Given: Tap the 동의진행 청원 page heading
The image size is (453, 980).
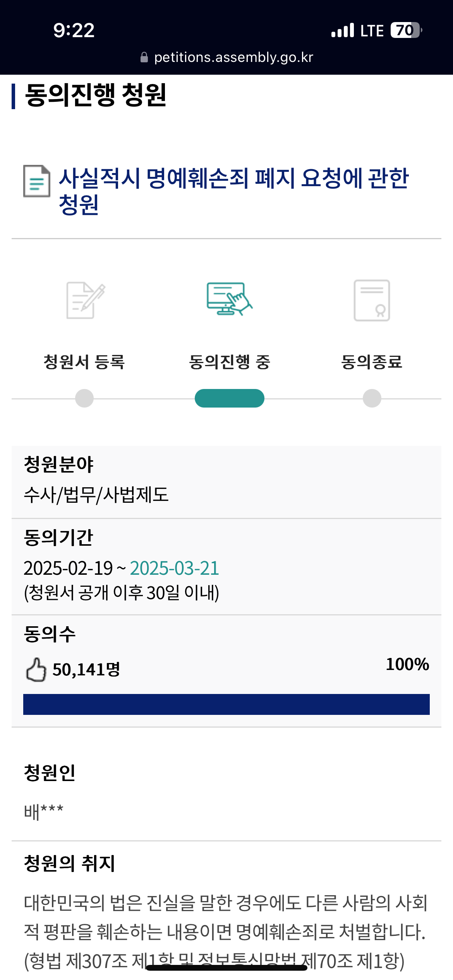Looking at the screenshot, I should [96, 95].
